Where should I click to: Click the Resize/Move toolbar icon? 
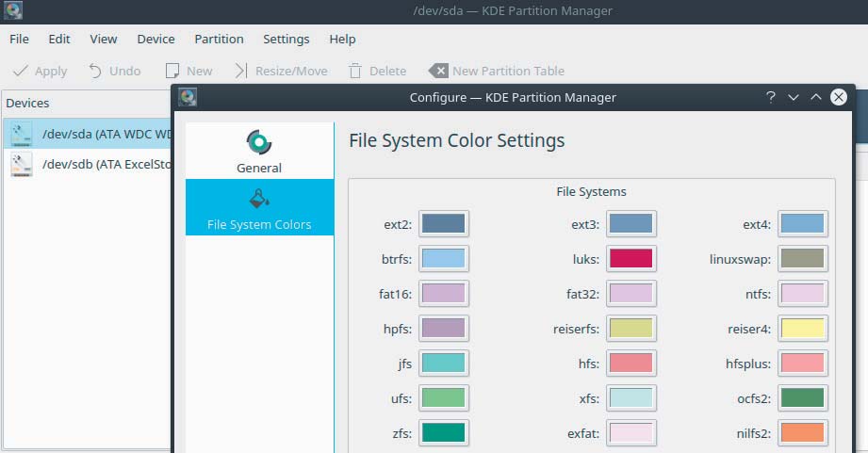point(241,71)
